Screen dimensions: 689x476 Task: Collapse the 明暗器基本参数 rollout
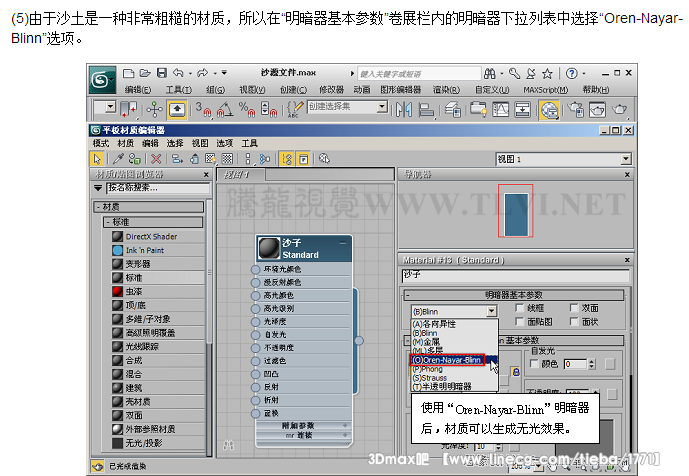tap(407, 295)
